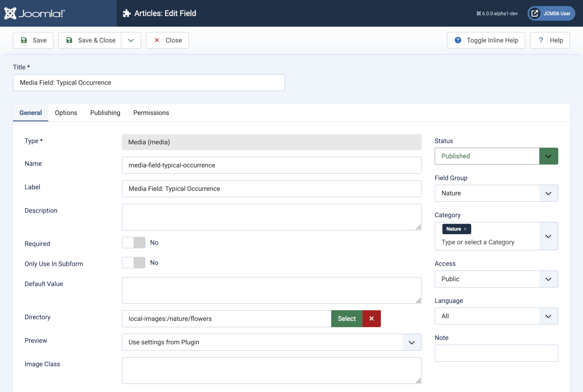Switch to the Options tab
This screenshot has width=583, height=392.
click(x=66, y=113)
